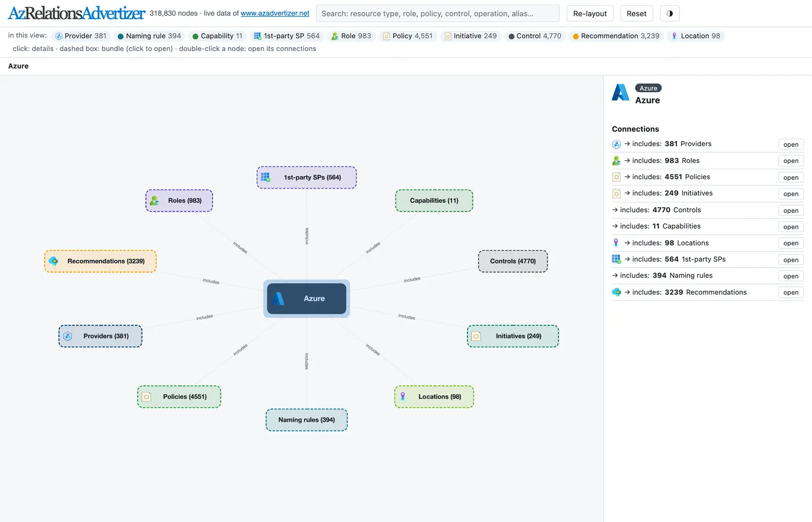812x522 pixels.
Task: Select the Naming rule 394 legend chip
Action: [149, 36]
